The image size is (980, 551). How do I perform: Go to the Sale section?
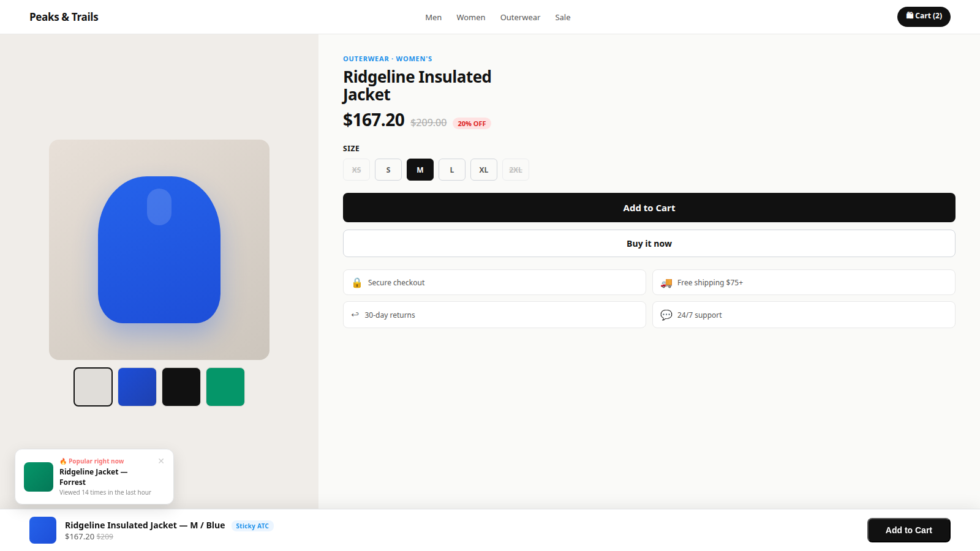tap(563, 17)
